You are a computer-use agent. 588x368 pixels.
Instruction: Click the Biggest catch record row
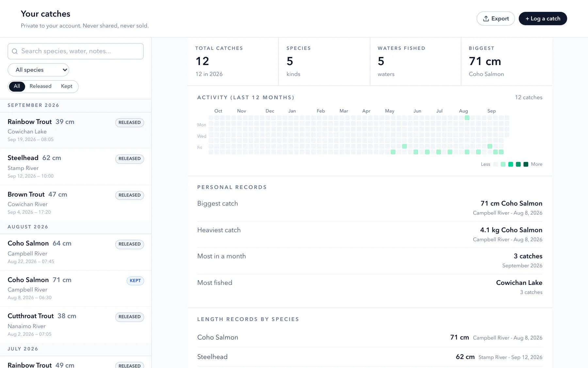coord(370,208)
